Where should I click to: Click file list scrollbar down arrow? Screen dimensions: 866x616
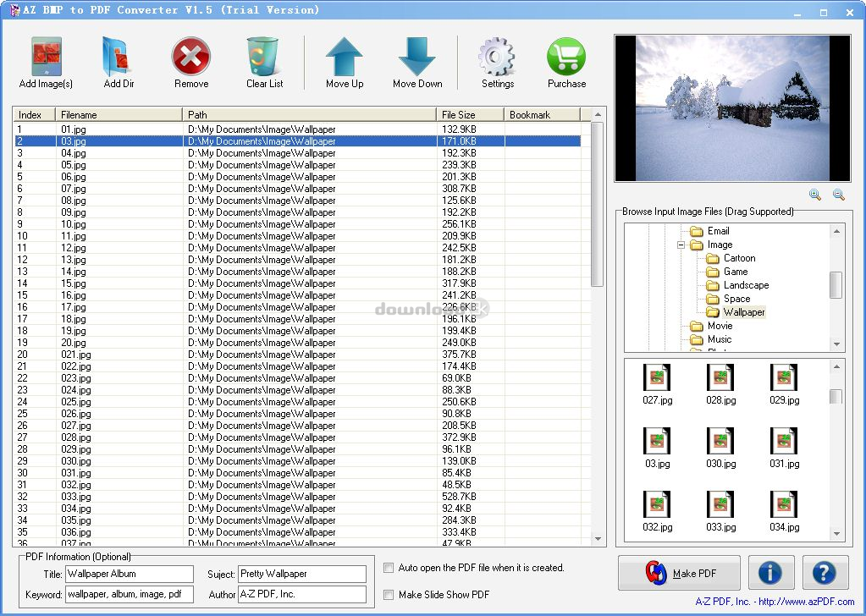coord(598,538)
